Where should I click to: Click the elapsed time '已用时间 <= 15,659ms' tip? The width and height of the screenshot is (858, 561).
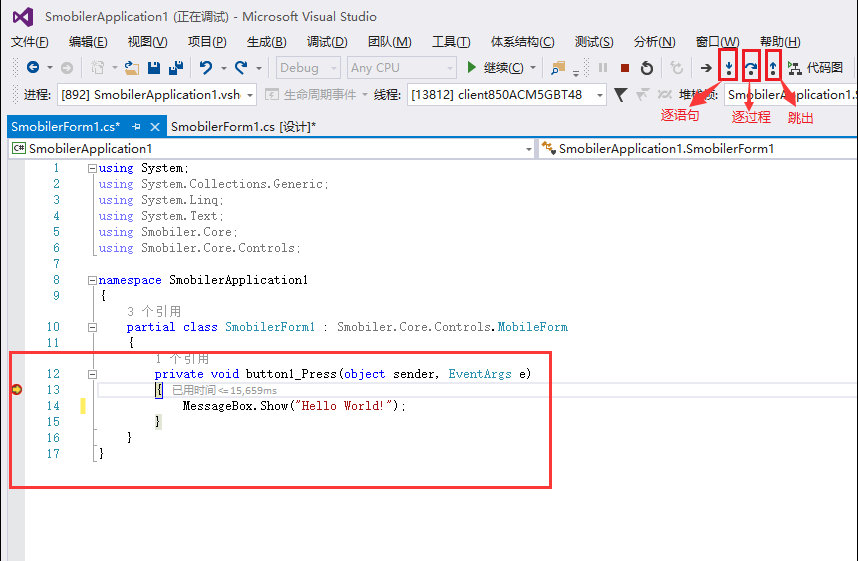(224, 390)
